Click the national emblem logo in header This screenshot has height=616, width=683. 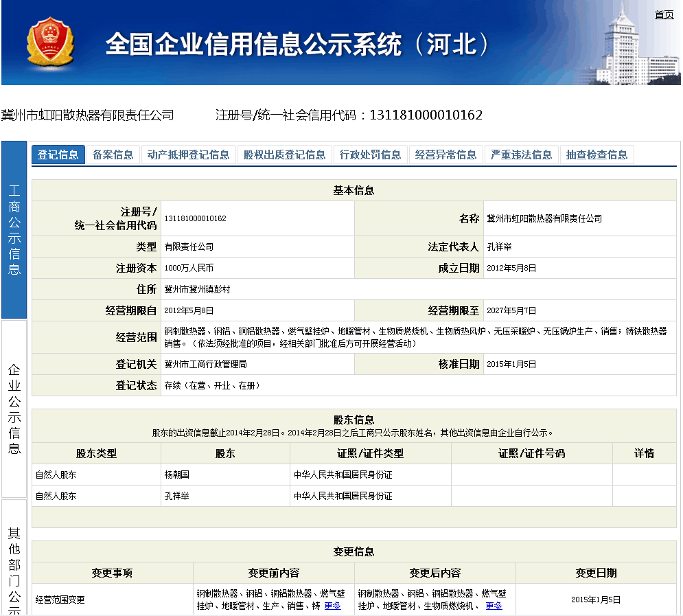pyautogui.click(x=50, y=43)
